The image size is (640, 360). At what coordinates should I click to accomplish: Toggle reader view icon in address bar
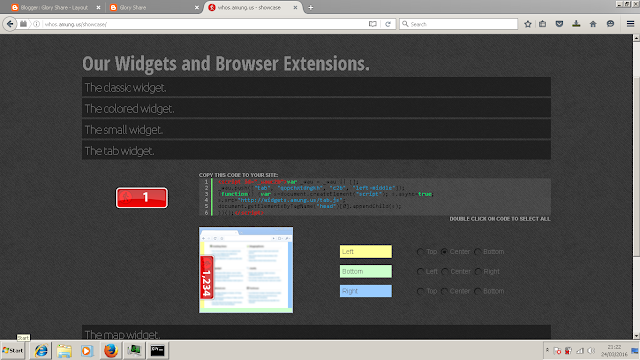372,24
